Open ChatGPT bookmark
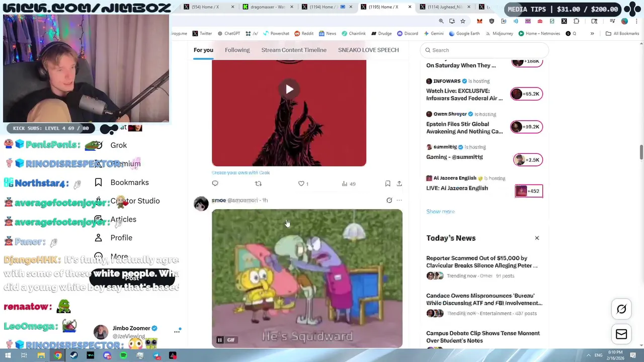Image resolution: width=644 pixels, height=362 pixels. click(x=228, y=34)
